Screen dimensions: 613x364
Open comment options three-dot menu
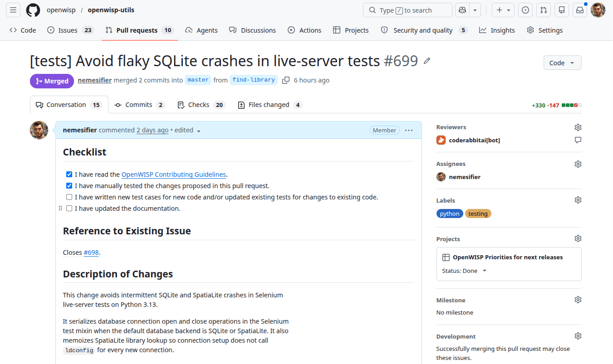[409, 130]
